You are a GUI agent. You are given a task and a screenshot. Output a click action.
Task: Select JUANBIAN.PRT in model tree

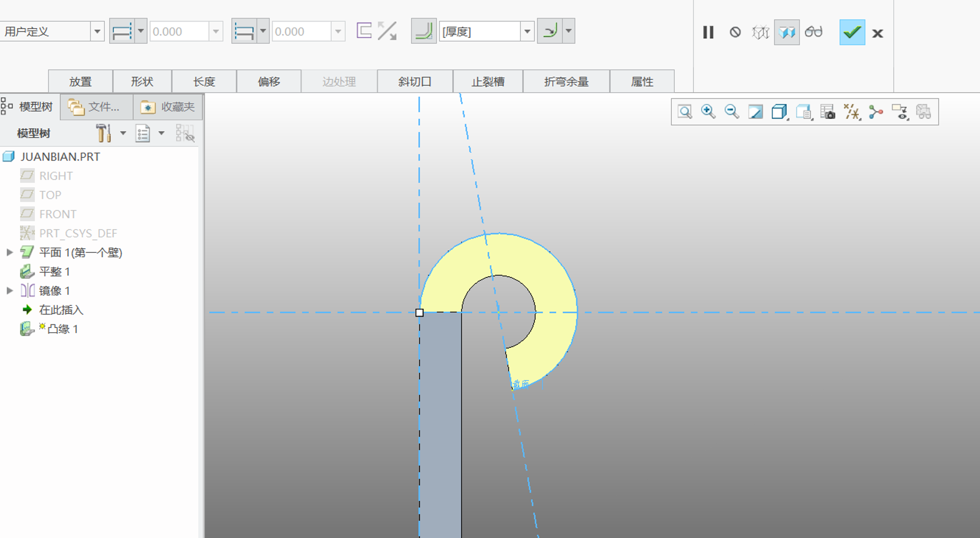click(60, 157)
